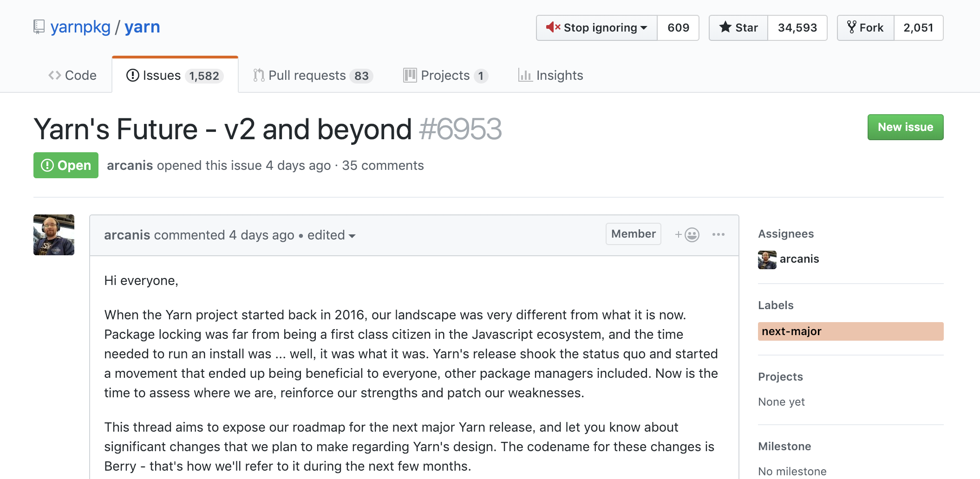
Task: Open the yarnpkg organization link
Action: click(x=80, y=27)
